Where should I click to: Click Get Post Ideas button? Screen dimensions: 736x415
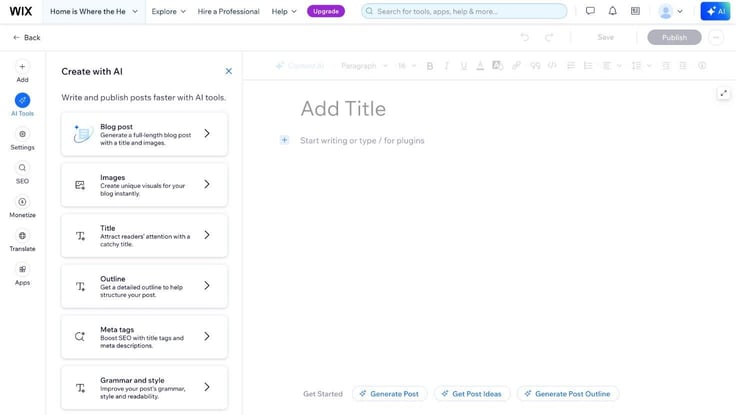472,393
